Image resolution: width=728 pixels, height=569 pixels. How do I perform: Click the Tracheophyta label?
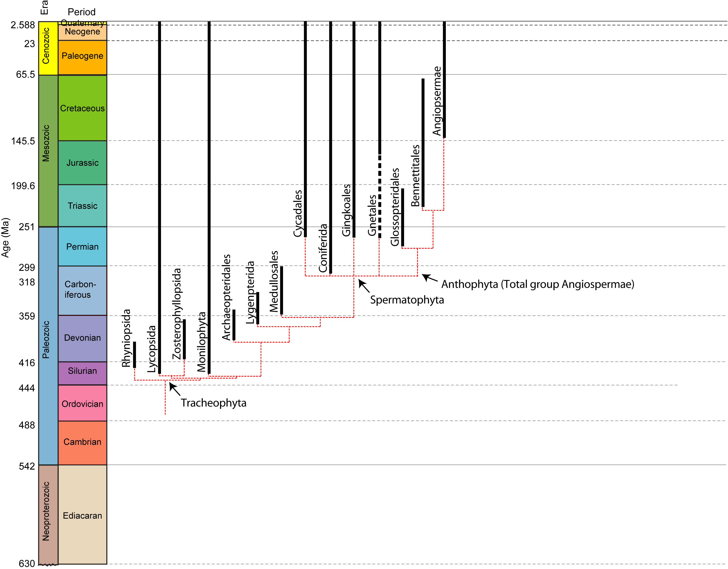point(213,403)
